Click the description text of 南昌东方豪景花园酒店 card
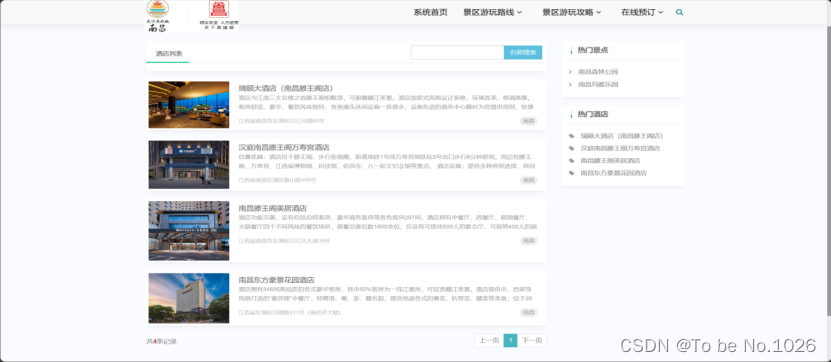831x362 pixels. pyautogui.click(x=386, y=294)
